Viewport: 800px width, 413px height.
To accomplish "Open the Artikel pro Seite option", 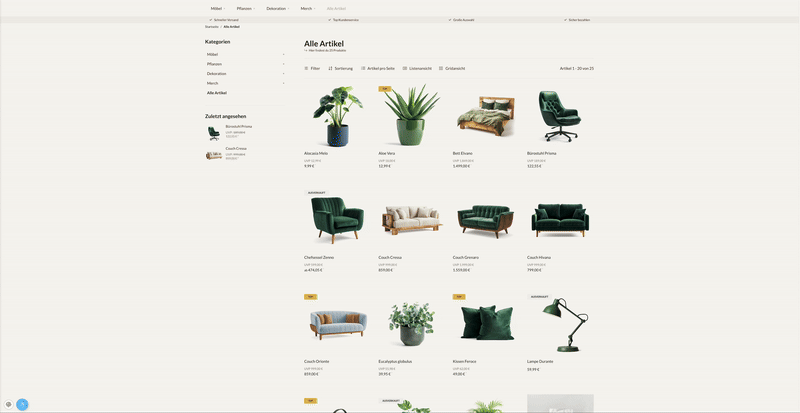I will pyautogui.click(x=378, y=68).
